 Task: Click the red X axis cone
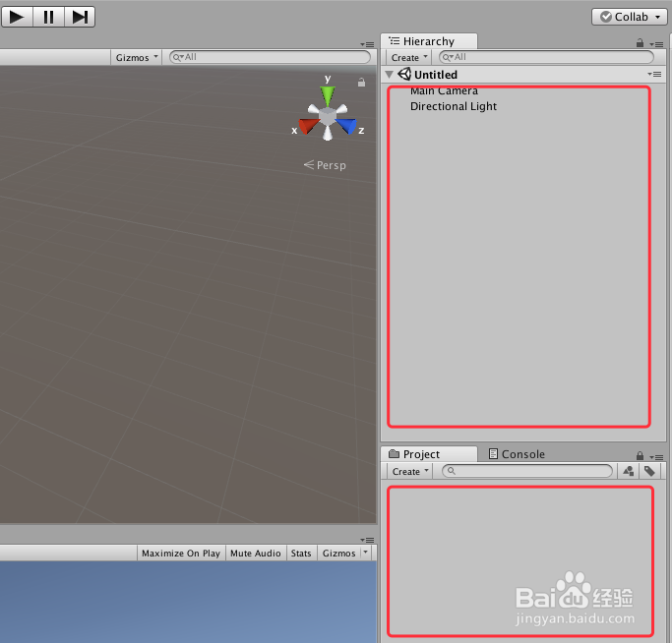pos(309,127)
